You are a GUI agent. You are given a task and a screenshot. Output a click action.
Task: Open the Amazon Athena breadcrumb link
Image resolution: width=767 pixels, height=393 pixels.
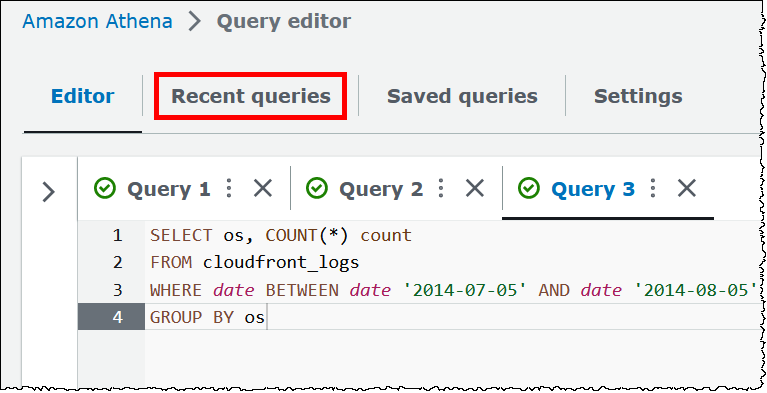(x=97, y=21)
